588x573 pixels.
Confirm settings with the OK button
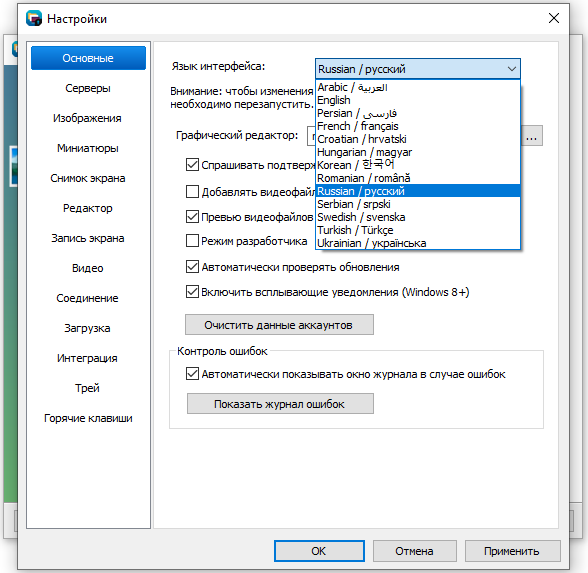click(319, 551)
